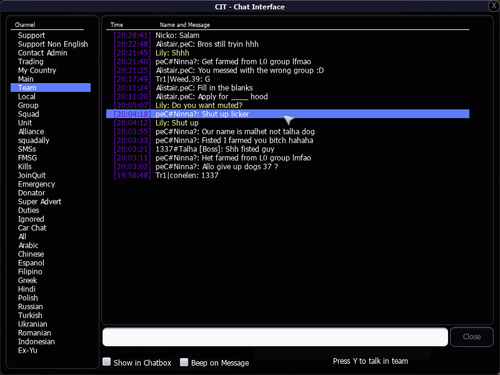The height and width of the screenshot is (375, 500).
Task: Select message "Bros still tryin hhh"
Action: click(288, 44)
